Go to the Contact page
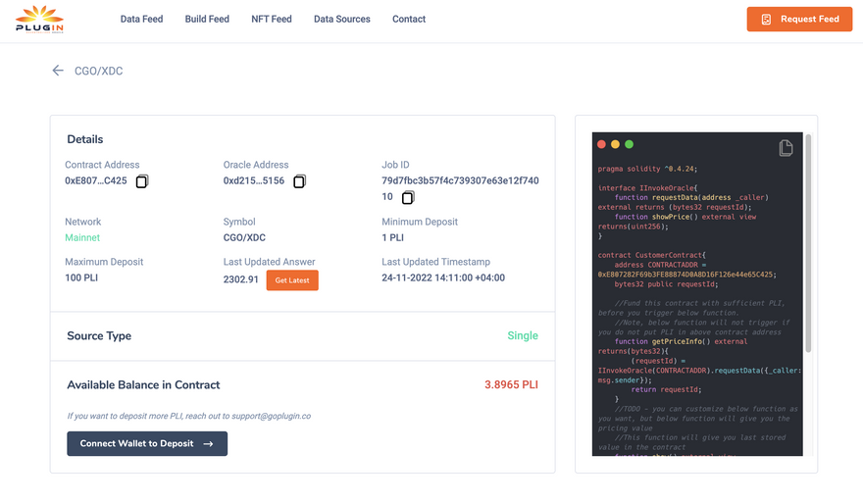Viewport: 863px width, 504px height. click(409, 19)
